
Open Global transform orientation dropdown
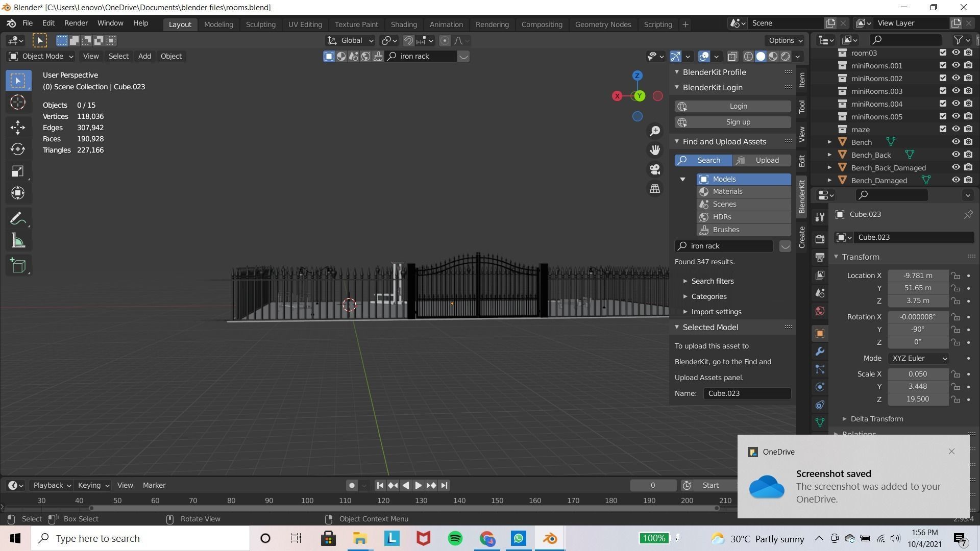[350, 41]
